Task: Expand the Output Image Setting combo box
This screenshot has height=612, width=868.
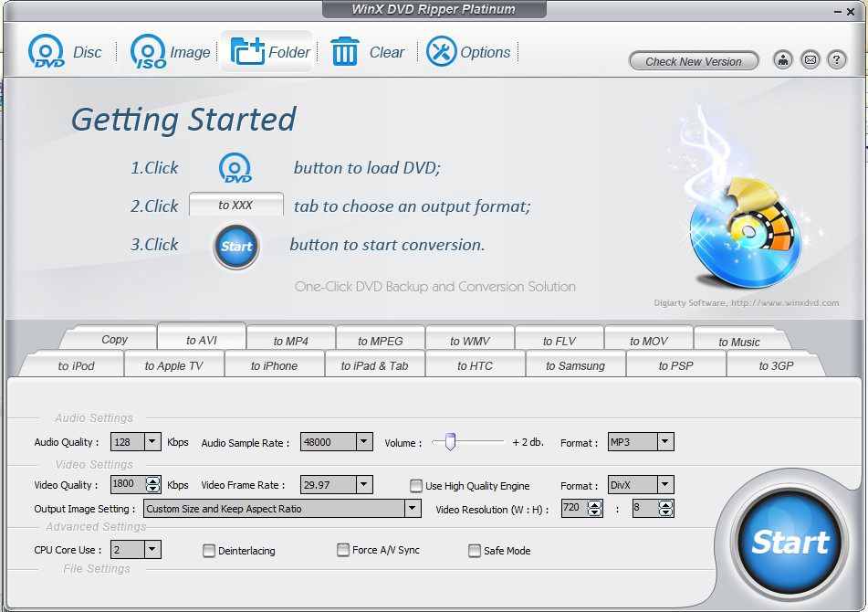Action: (413, 509)
